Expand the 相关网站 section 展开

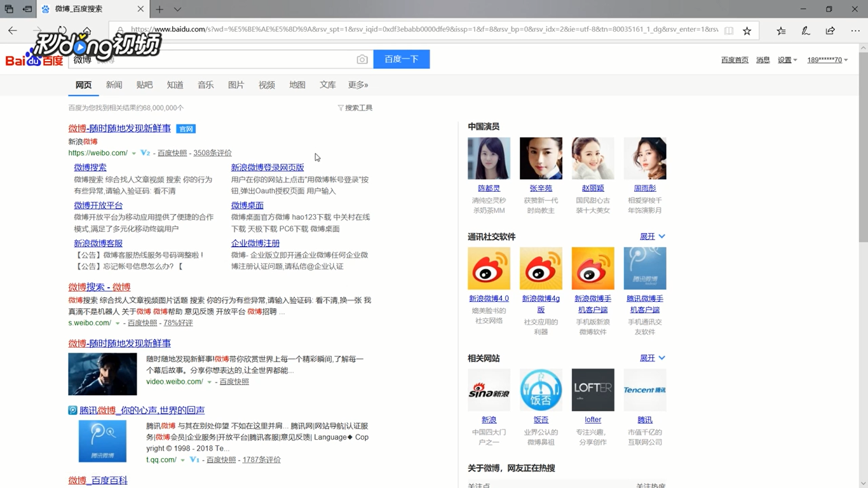pyautogui.click(x=653, y=358)
